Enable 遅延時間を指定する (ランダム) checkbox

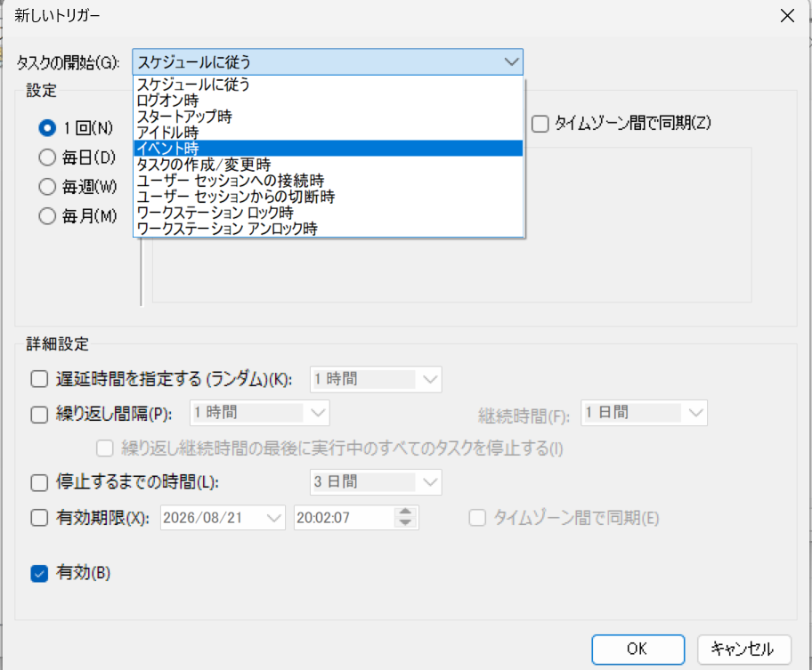39,378
